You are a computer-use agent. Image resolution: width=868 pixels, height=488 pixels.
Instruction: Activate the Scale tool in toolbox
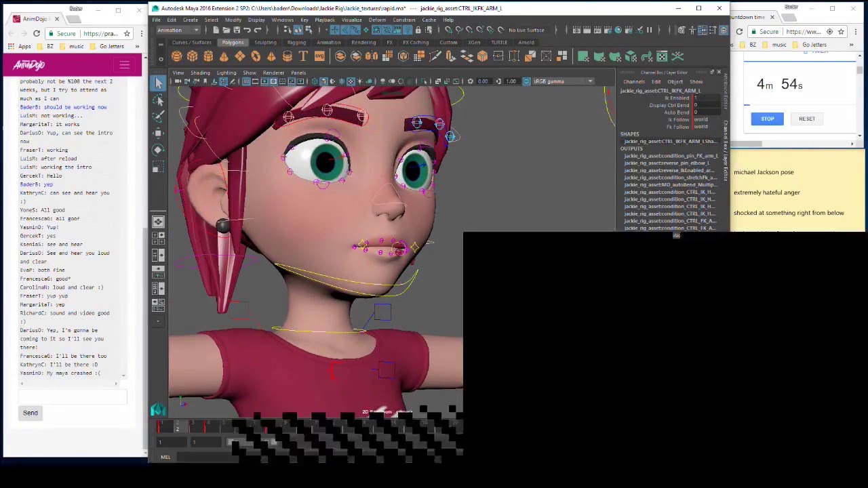158,167
